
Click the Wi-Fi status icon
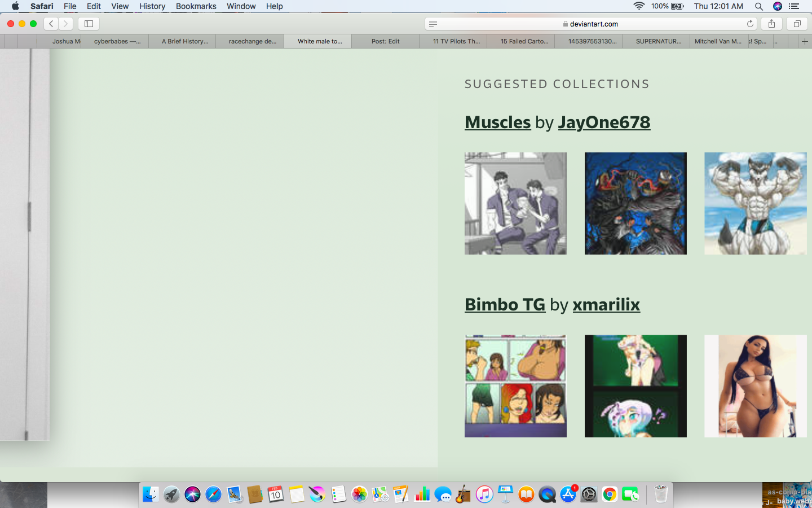click(x=639, y=6)
